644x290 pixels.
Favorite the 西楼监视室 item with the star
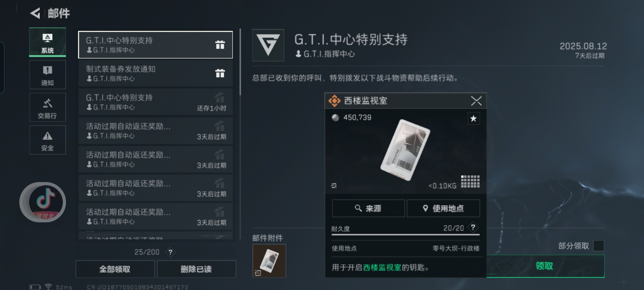click(x=473, y=118)
